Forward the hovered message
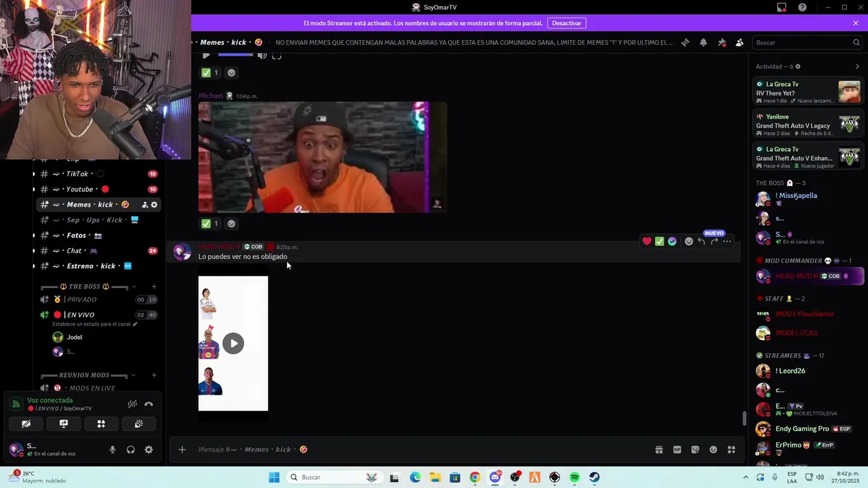The width and height of the screenshot is (868, 488). pos(714,241)
